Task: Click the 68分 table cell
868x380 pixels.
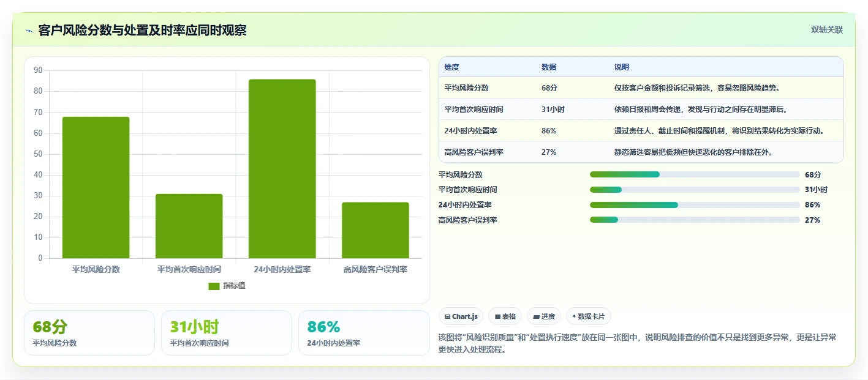Action: coord(549,88)
